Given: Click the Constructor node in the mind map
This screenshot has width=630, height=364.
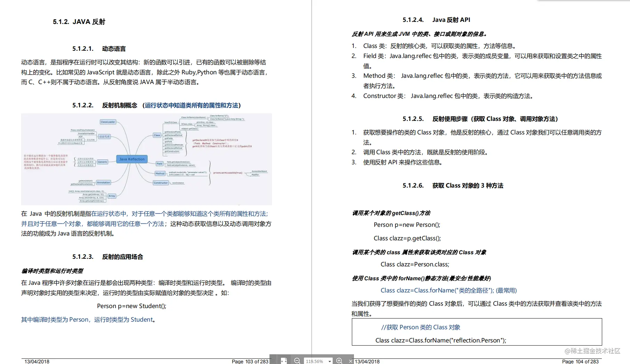Looking at the screenshot, I should (x=161, y=183).
